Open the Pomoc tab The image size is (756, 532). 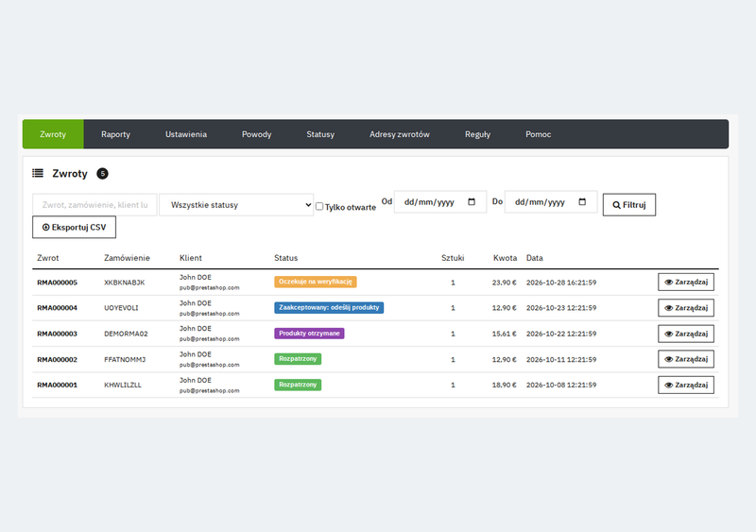pos(538,134)
